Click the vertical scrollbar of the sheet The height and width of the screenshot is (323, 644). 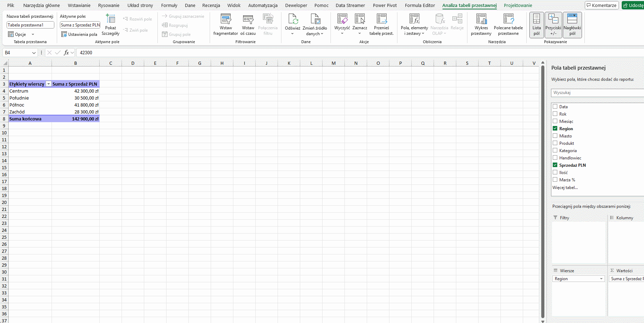[543, 191]
